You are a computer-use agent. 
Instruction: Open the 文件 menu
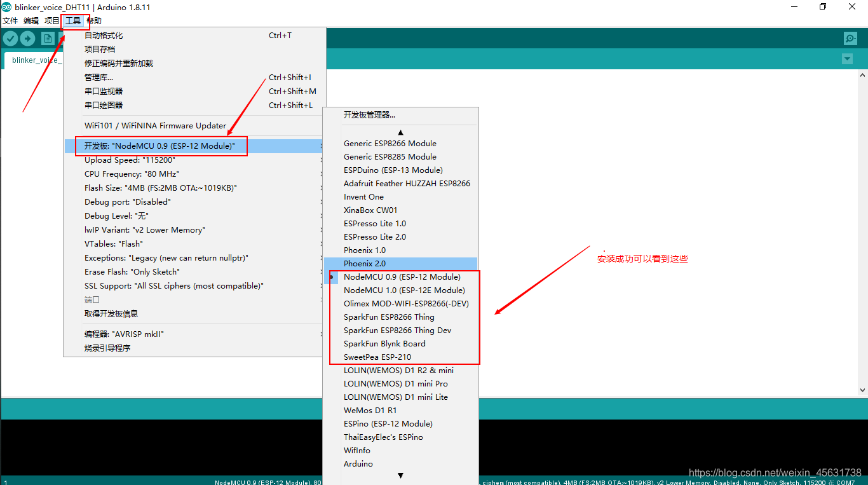click(10, 20)
